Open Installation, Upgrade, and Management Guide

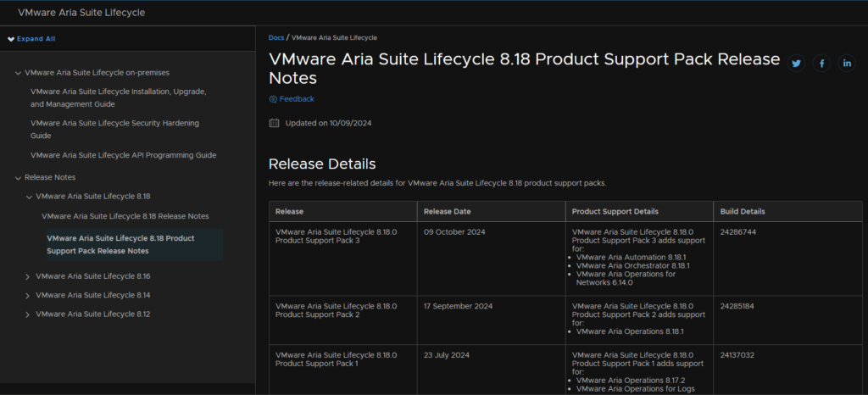tap(119, 97)
